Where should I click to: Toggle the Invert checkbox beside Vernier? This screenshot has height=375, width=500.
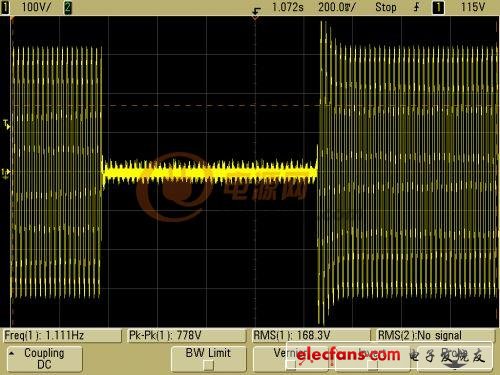pyautogui.click(x=373, y=365)
